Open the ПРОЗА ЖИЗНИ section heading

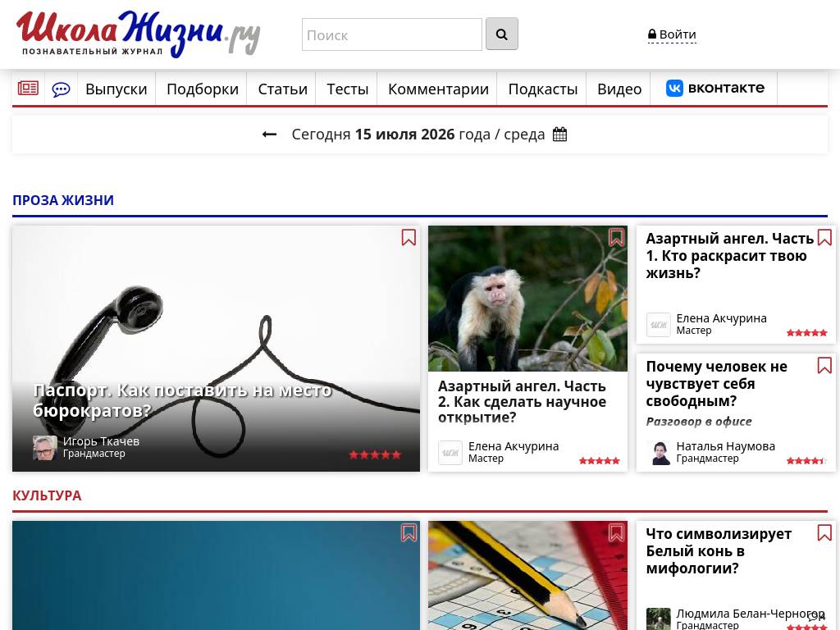(x=63, y=200)
